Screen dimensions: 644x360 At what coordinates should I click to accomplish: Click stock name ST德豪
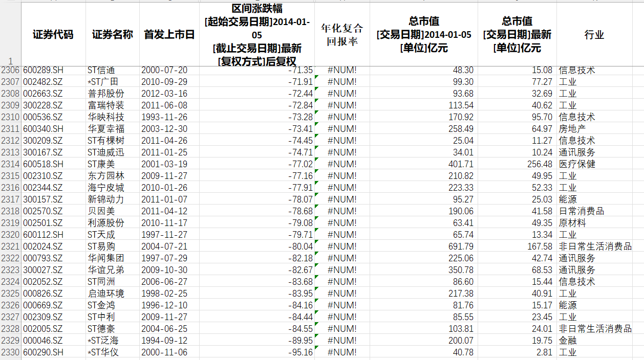pyautogui.click(x=101, y=329)
